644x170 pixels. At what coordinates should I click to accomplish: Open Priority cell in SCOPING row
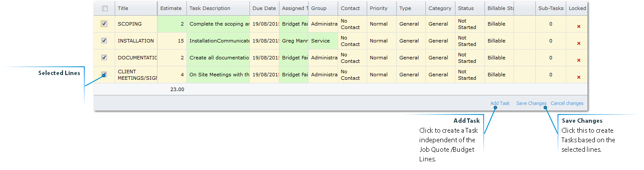(x=382, y=24)
